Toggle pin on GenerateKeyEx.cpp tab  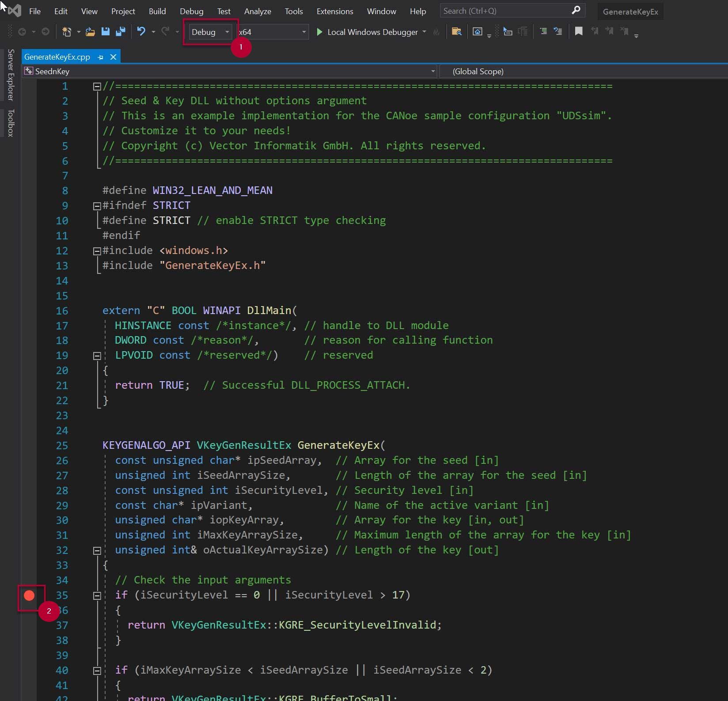101,57
